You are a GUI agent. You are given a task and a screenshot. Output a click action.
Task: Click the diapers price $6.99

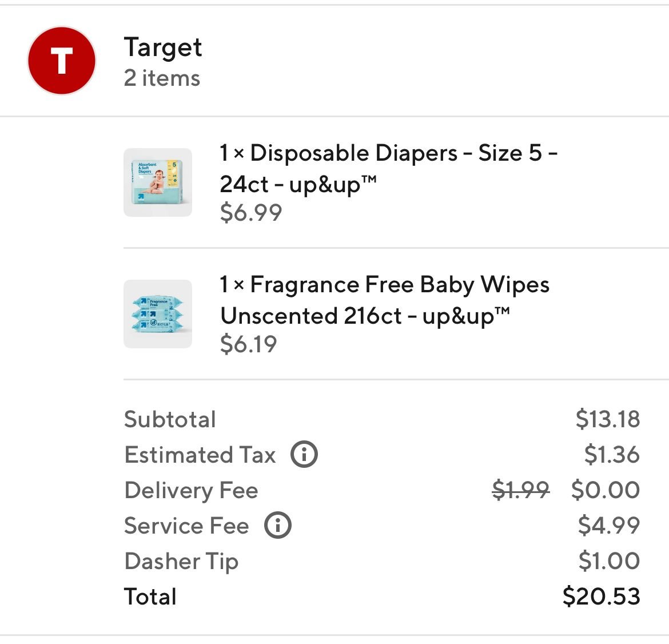[x=251, y=213]
